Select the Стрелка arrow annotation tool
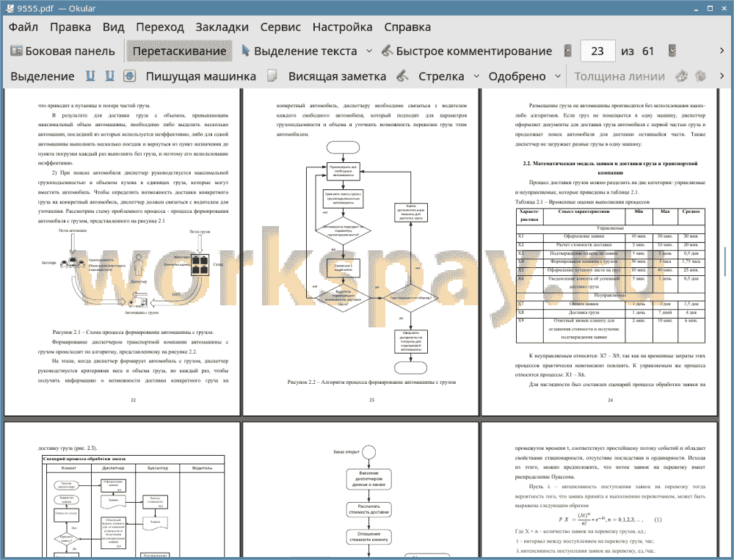The height and width of the screenshot is (560, 734). 441,76
